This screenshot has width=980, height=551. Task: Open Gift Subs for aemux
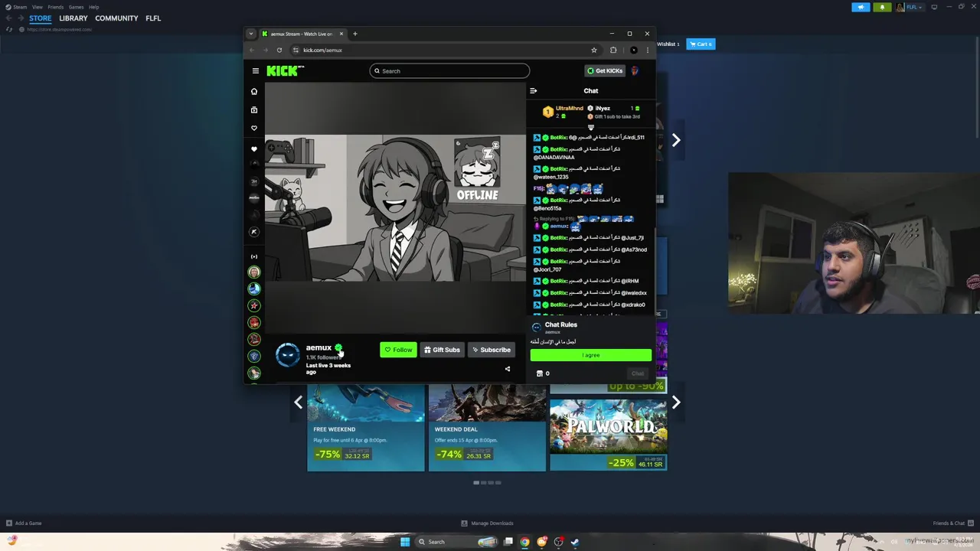(x=442, y=350)
